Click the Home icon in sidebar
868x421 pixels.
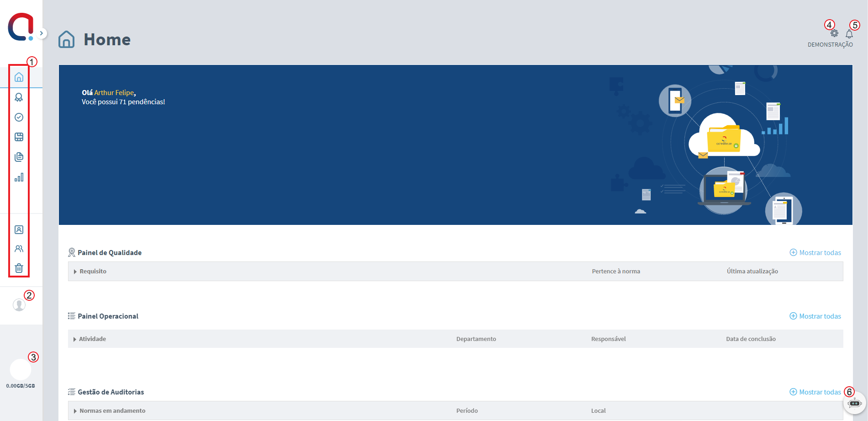pos(19,77)
